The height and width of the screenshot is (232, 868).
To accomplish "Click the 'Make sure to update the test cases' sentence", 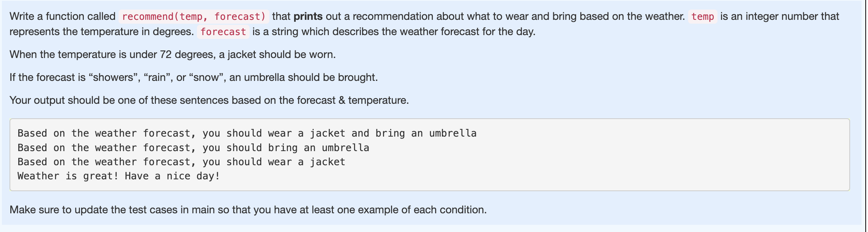I will 248,210.
